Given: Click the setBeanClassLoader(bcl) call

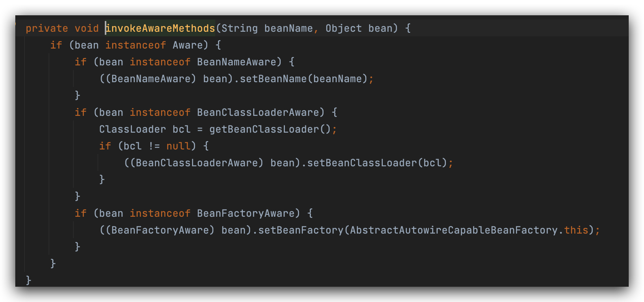Looking at the screenshot, I should click(x=377, y=163).
